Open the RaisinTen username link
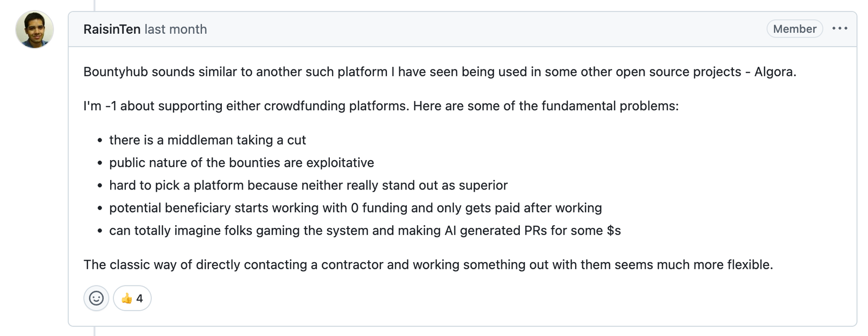 pyautogui.click(x=112, y=29)
